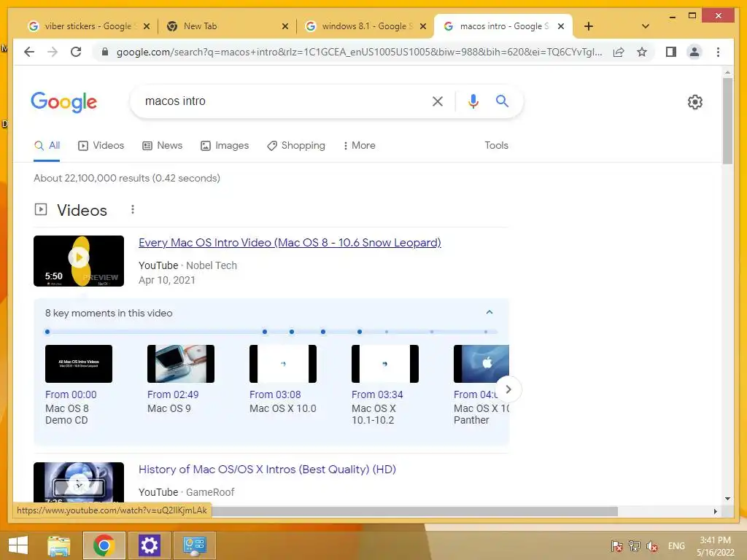Select the Images search filter
Screen dimensions: 747x560
[225, 145]
